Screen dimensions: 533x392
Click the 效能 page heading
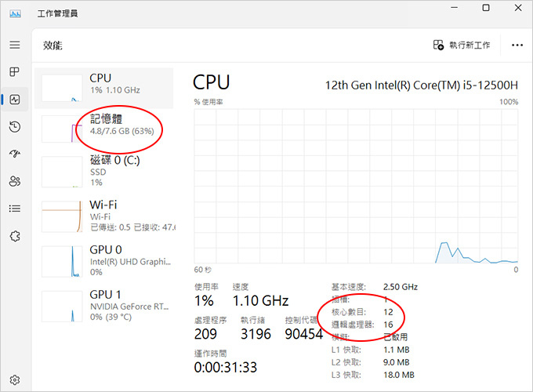click(x=53, y=45)
